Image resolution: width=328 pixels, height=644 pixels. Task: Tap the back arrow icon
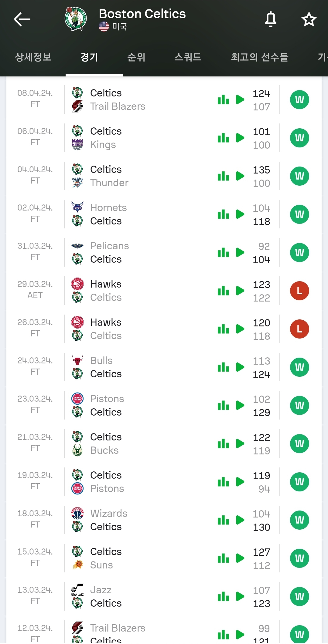(22, 19)
